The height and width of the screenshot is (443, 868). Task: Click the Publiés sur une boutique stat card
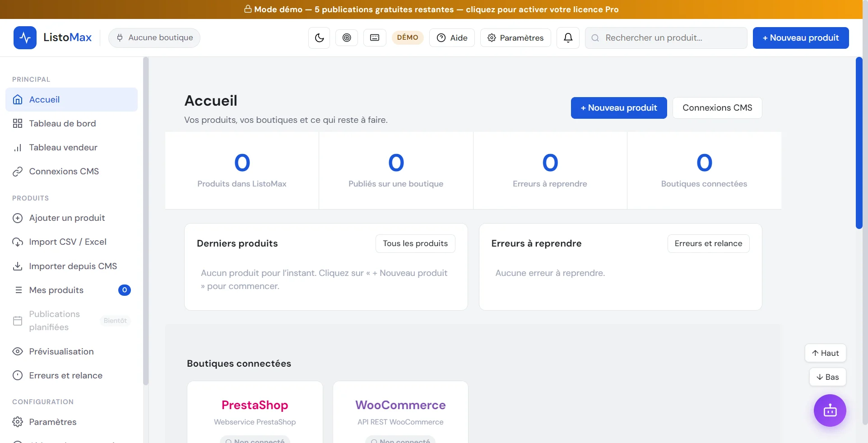pos(396,171)
